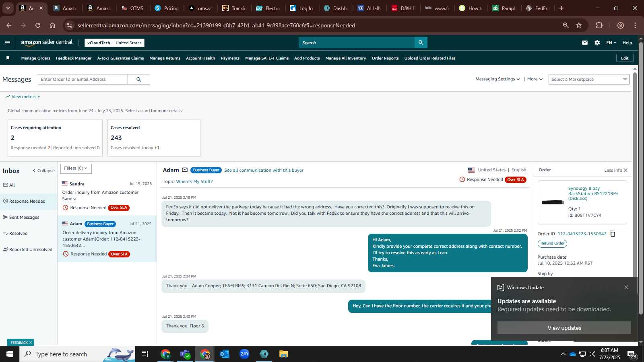Go to browser home page icon

pos(52,25)
